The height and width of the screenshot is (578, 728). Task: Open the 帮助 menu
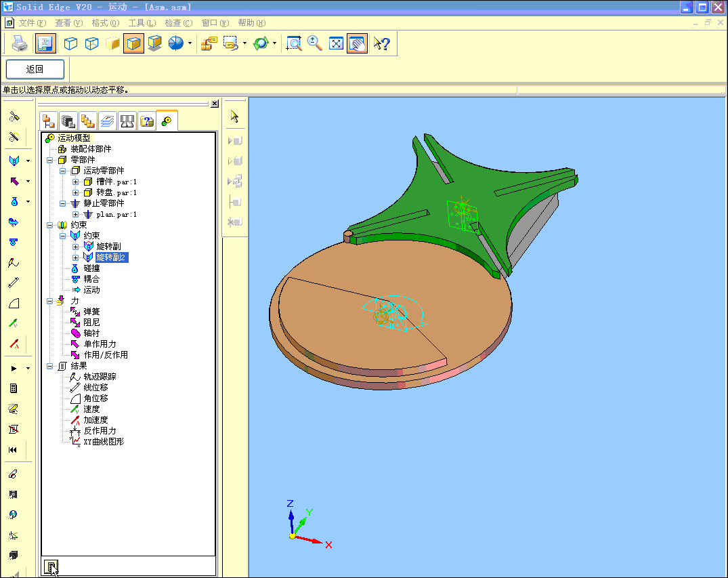click(x=252, y=23)
